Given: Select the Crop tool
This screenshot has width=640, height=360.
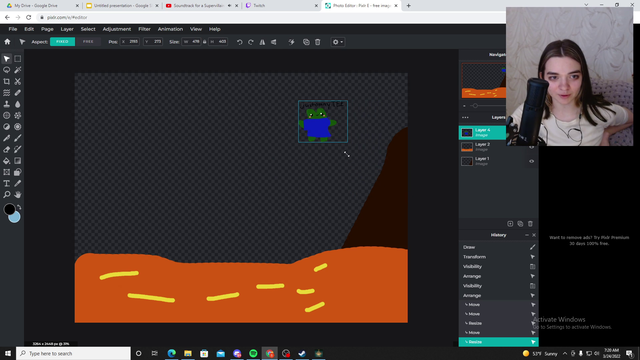Looking at the screenshot, I should (x=7, y=82).
